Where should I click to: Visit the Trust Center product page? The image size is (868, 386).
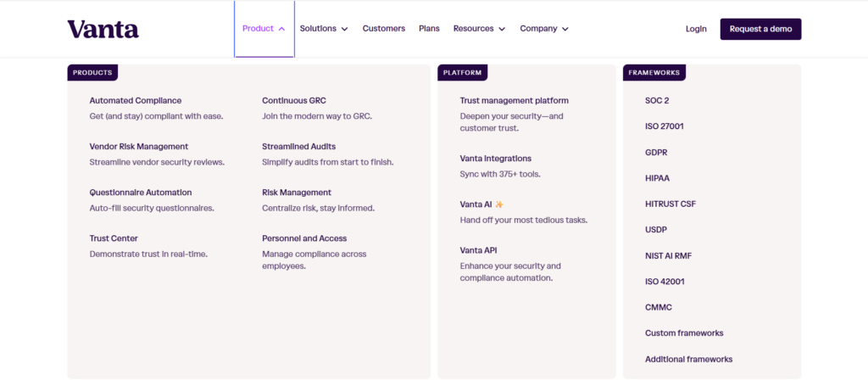(114, 238)
